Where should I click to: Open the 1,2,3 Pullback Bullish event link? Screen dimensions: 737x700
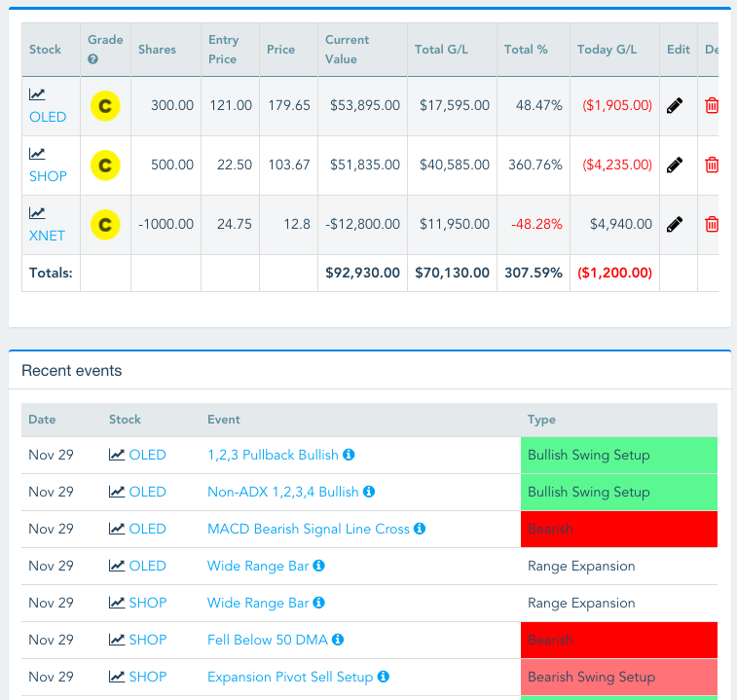tap(273, 455)
